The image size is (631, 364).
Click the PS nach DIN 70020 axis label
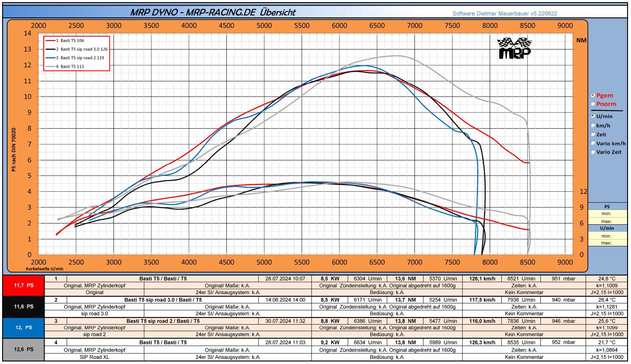14,149
